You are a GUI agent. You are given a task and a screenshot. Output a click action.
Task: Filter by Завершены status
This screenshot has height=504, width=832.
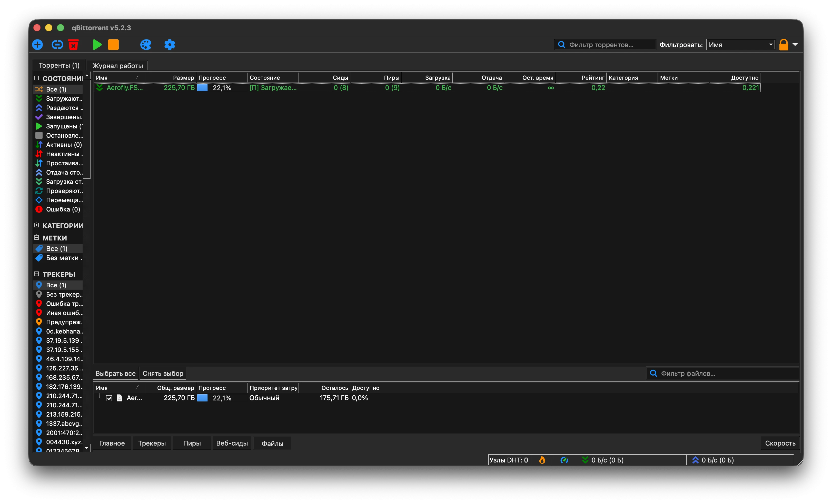point(58,117)
